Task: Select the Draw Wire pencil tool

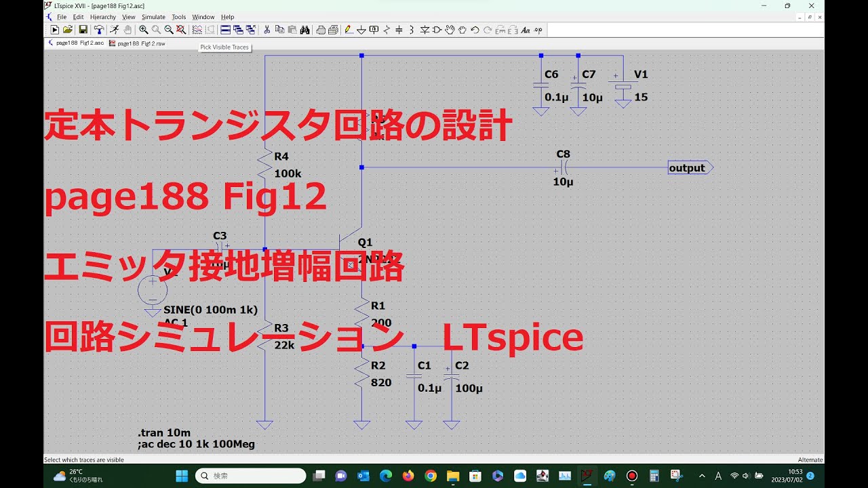Action: (349, 30)
